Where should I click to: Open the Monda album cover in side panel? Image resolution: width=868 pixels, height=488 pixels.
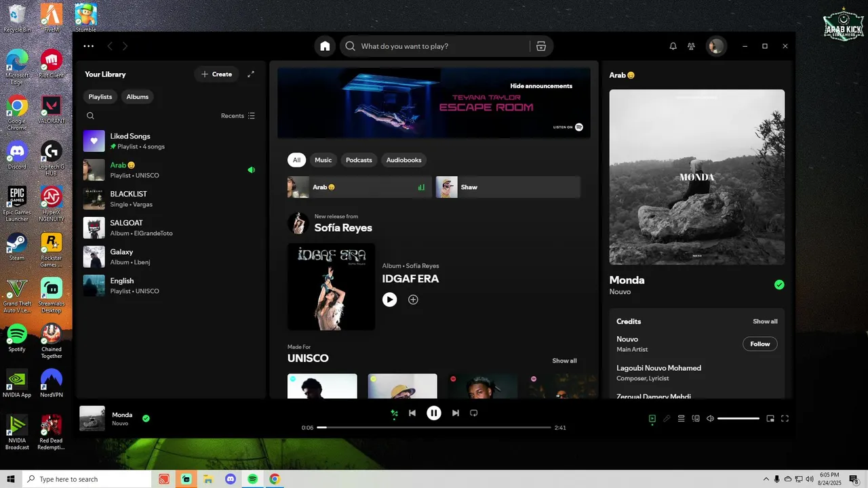[697, 177]
